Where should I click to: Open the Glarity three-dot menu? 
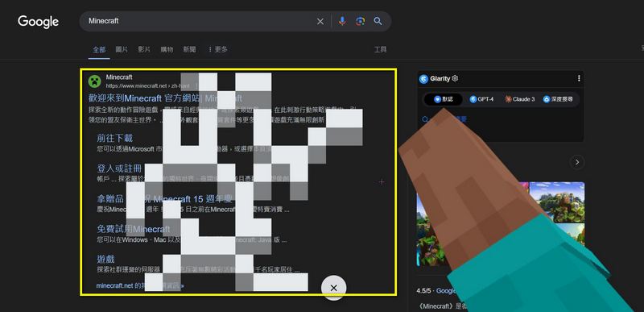[579, 78]
